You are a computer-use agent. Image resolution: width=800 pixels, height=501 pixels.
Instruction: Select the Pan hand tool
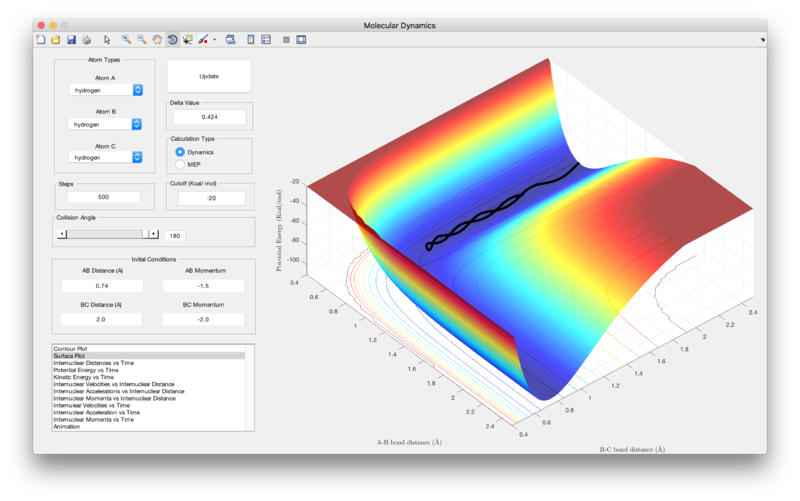coord(157,39)
